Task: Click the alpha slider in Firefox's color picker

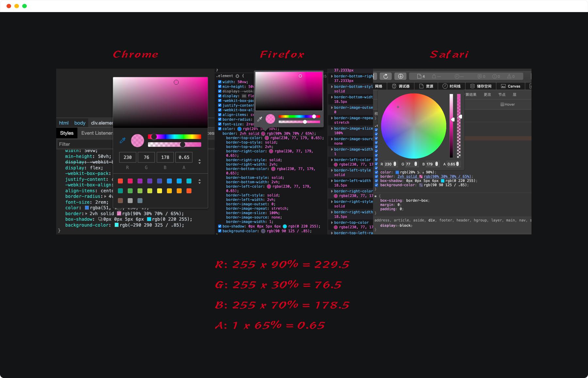Action: click(x=299, y=122)
